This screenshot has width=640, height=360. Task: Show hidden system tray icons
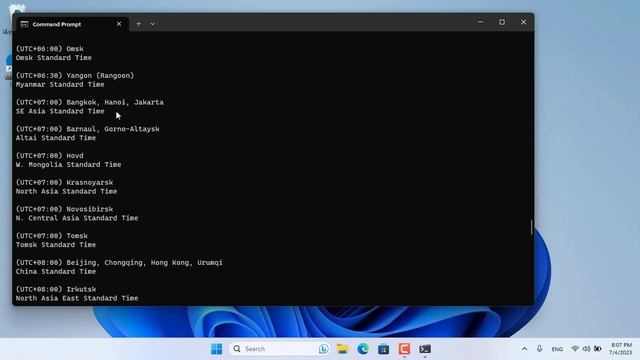(524, 349)
